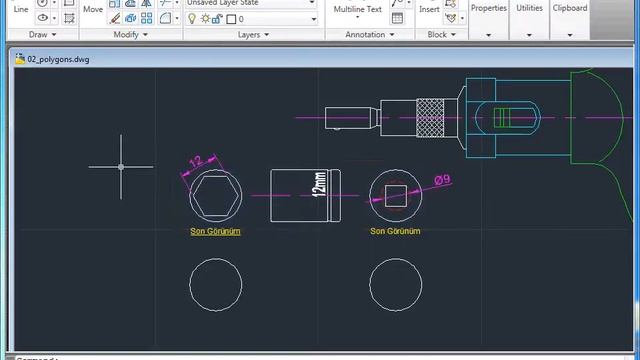Click layer 0 color swatch square

(231, 19)
